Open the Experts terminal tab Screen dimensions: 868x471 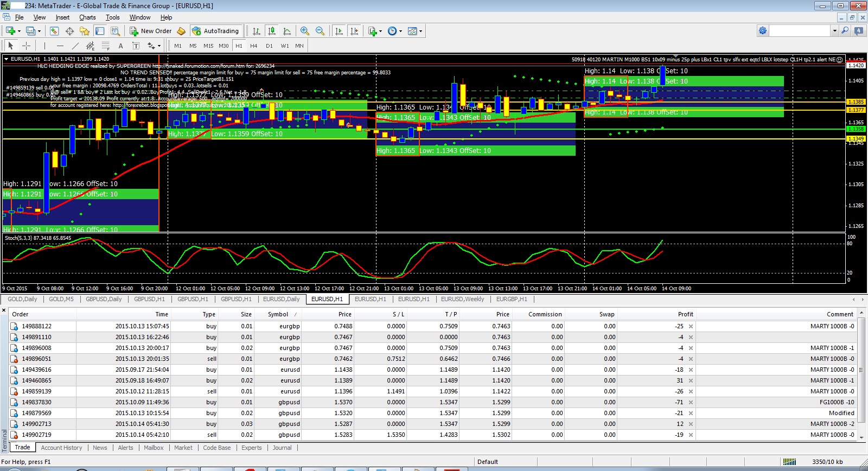click(x=251, y=448)
